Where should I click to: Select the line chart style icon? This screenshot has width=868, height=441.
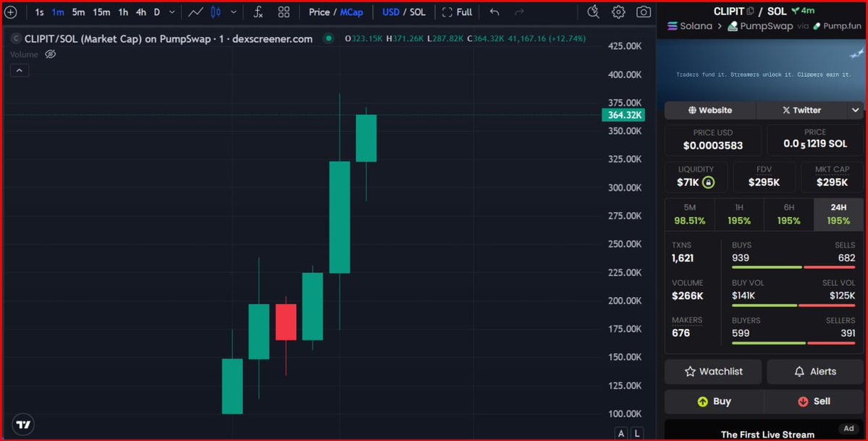195,12
